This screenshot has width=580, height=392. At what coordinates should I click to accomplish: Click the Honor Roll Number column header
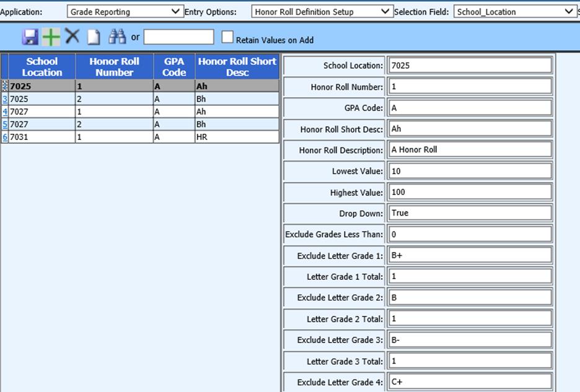click(114, 67)
